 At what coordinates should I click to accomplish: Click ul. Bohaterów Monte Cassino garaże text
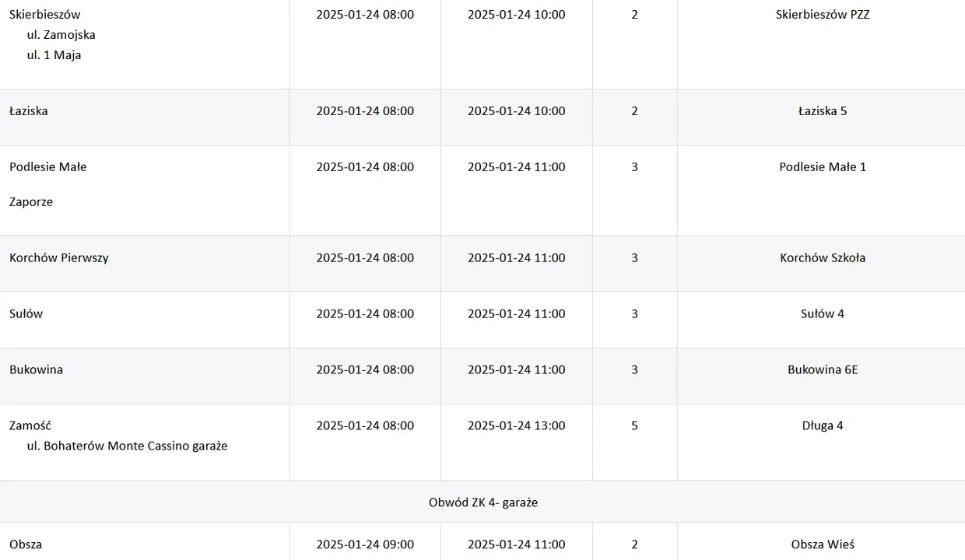(128, 446)
